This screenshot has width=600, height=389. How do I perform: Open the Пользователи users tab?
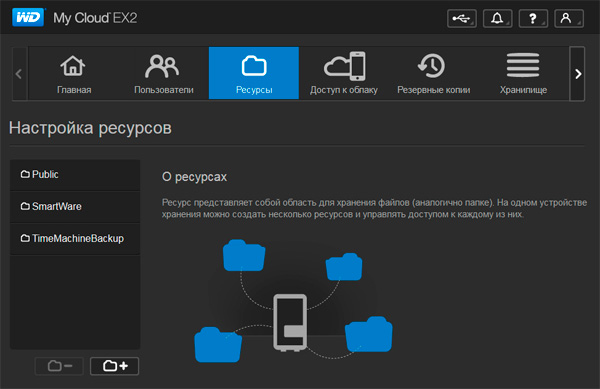(x=164, y=73)
